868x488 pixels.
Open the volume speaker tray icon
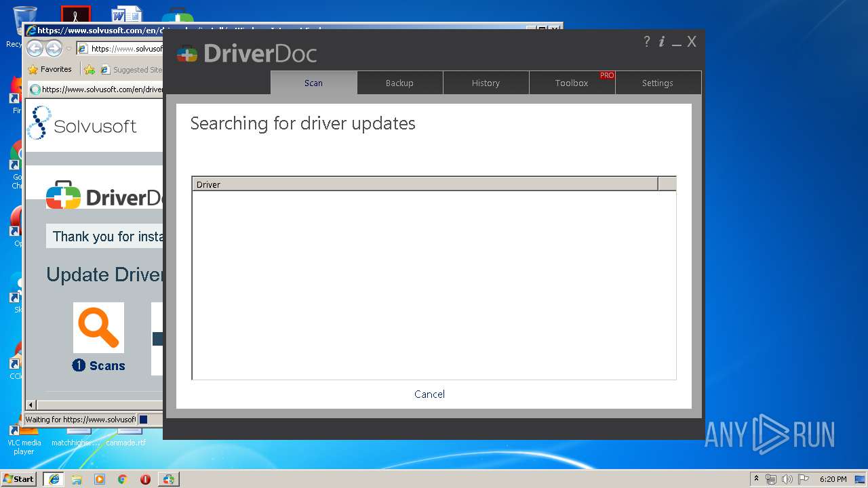pyautogui.click(x=787, y=479)
